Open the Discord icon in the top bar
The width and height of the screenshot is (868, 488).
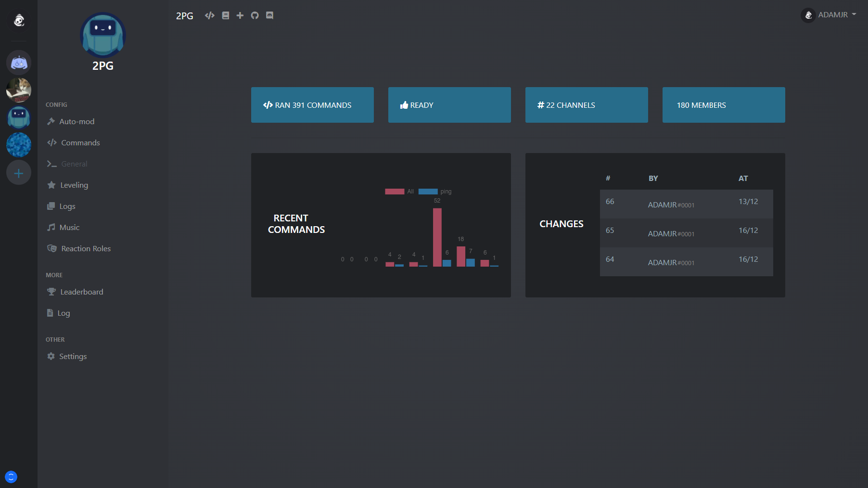tap(269, 15)
